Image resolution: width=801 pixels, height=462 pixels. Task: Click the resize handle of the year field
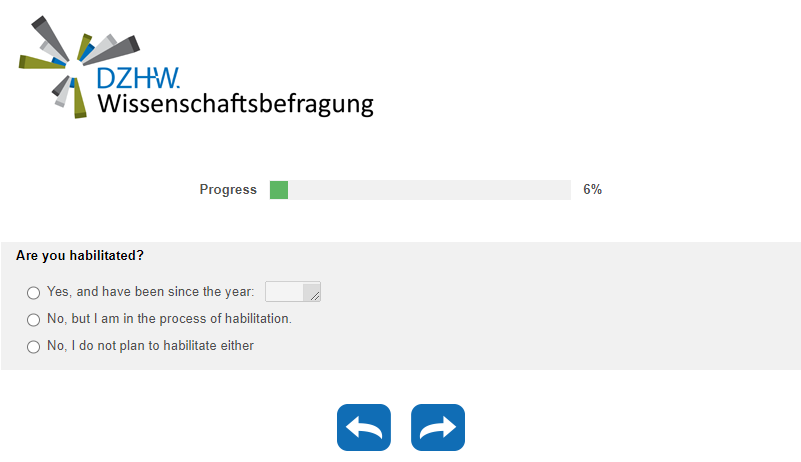coord(315,296)
